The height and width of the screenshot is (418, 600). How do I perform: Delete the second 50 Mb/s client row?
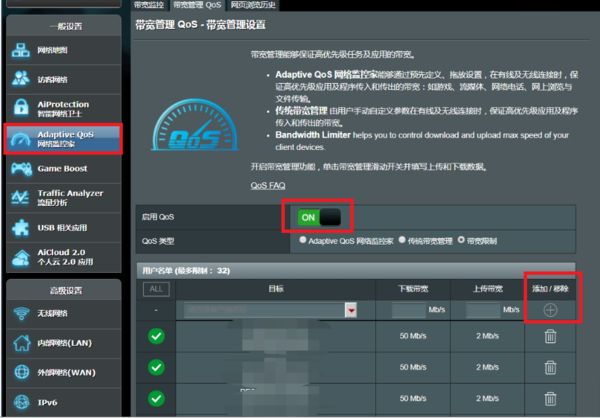pyautogui.click(x=550, y=367)
